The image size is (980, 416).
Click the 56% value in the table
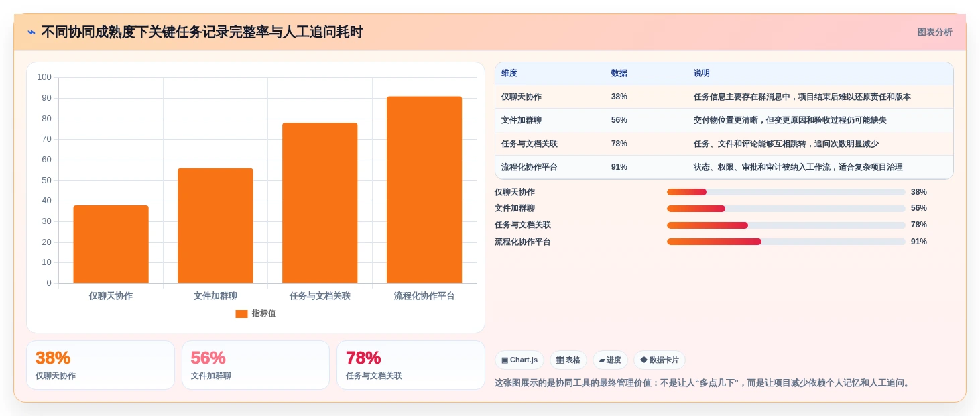point(619,120)
